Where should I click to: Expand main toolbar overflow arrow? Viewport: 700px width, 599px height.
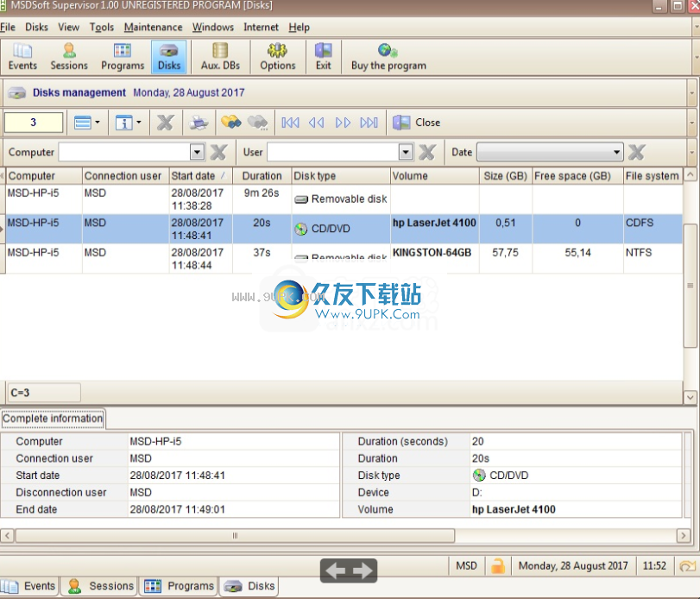point(696,58)
